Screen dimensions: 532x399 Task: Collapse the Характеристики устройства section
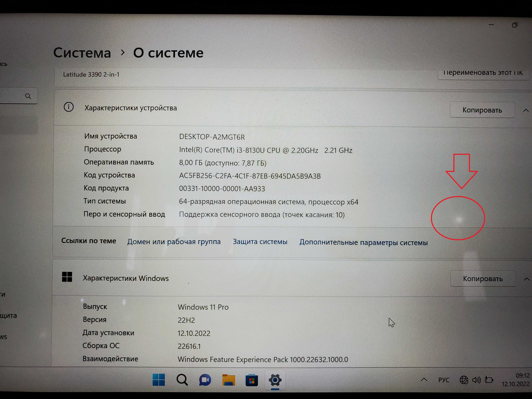pos(526,110)
